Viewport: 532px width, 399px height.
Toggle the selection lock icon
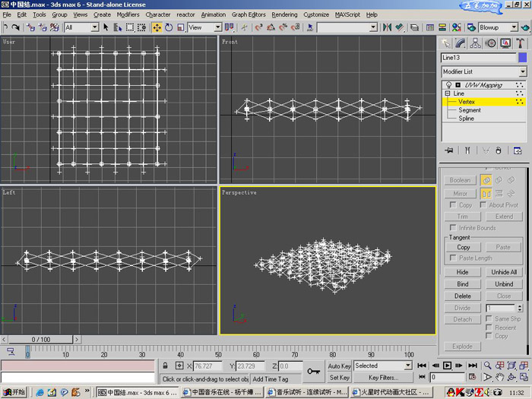point(165,366)
